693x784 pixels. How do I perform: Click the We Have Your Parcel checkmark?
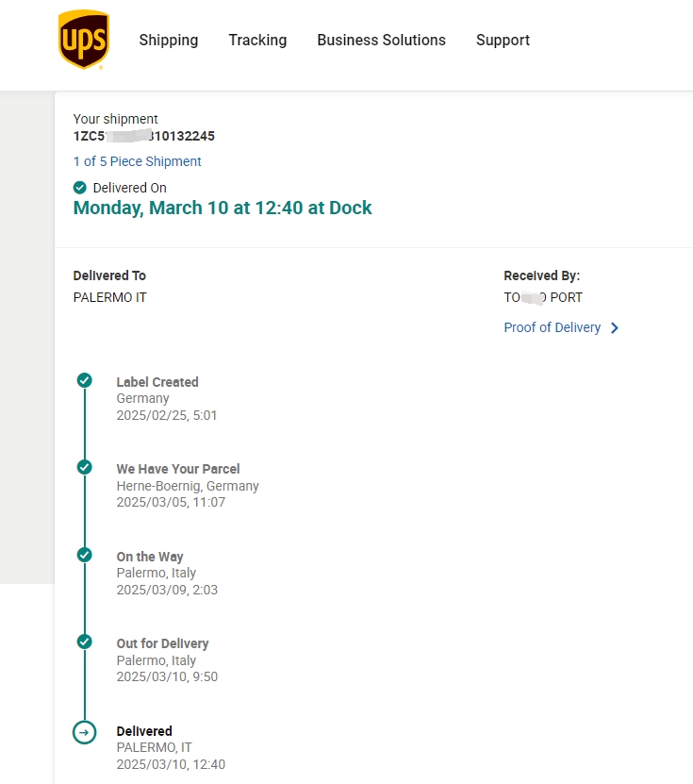[85, 467]
